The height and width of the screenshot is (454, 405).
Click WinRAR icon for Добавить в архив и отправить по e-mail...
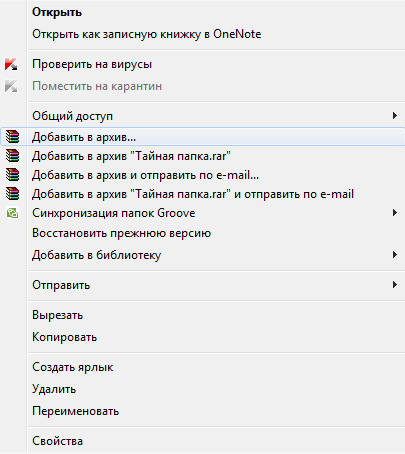click(x=13, y=175)
